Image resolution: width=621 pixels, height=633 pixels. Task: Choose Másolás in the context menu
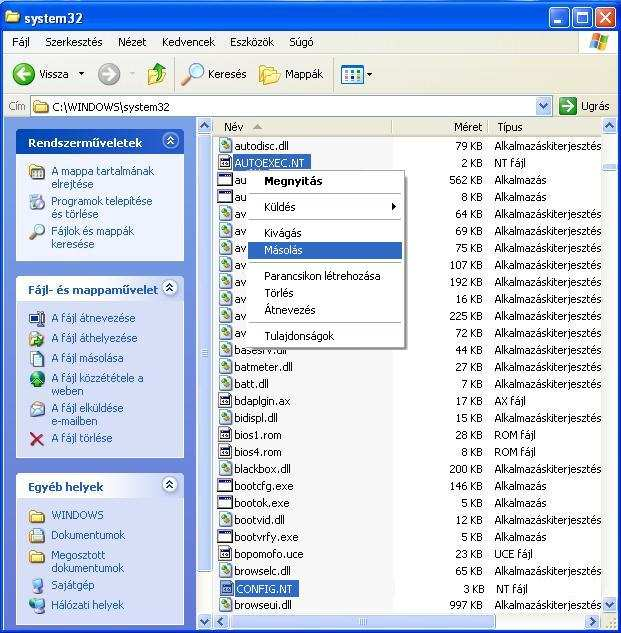tap(325, 250)
